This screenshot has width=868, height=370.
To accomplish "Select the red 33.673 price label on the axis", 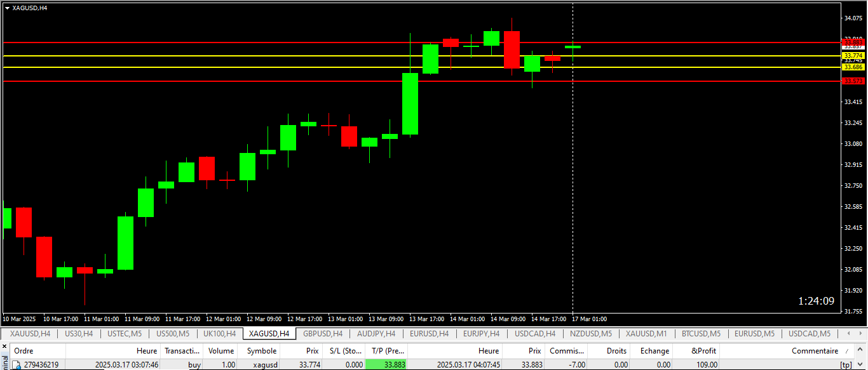I will 853,81.
